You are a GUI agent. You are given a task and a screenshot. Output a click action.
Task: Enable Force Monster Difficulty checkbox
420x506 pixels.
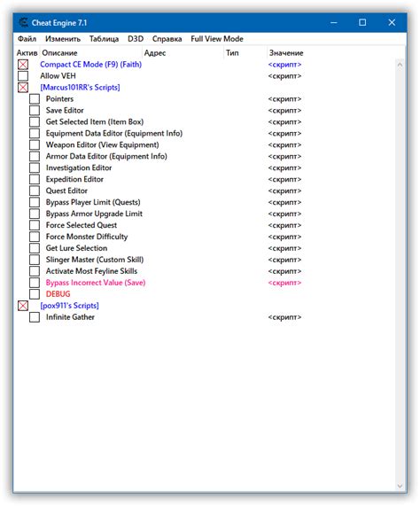pyautogui.click(x=35, y=237)
